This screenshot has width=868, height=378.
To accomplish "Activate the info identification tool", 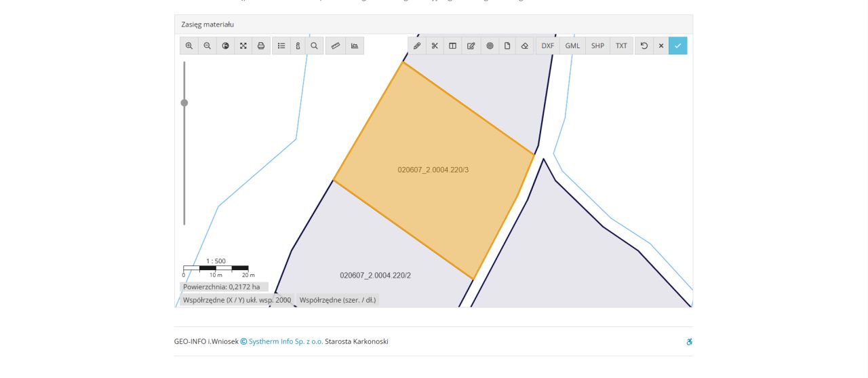I will pos(298,45).
